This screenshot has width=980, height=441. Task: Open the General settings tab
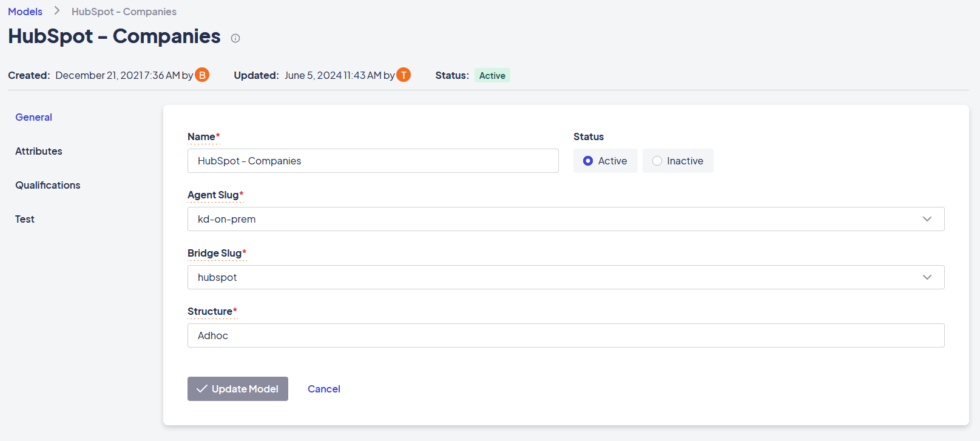pos(34,117)
